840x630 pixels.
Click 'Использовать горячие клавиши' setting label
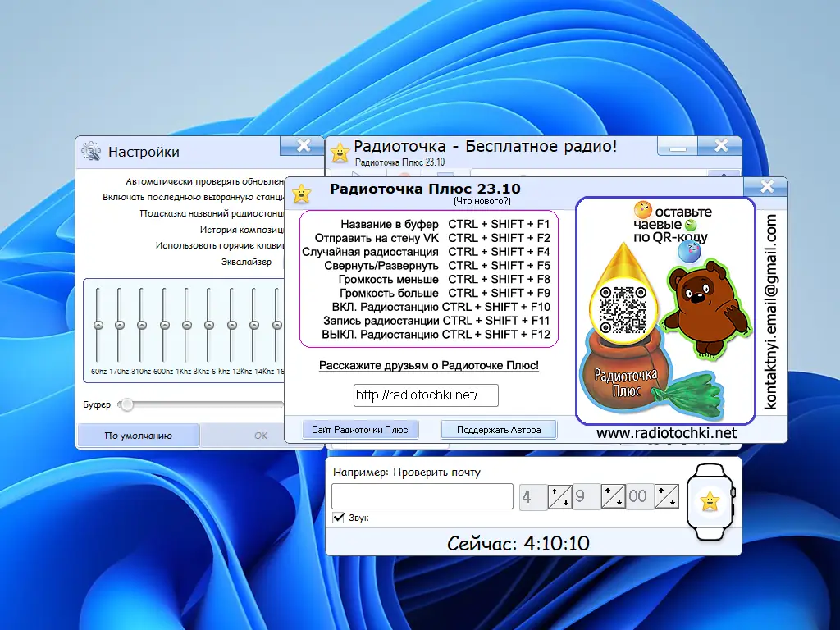pos(220,245)
